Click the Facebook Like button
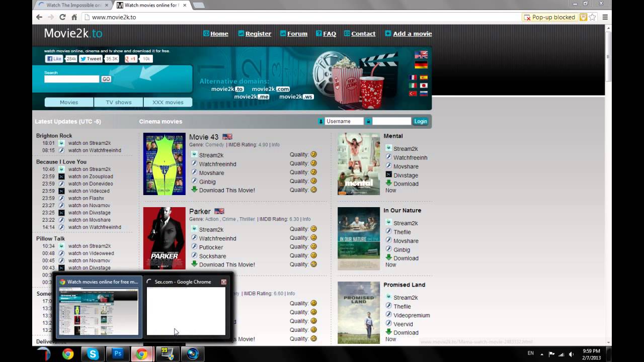 (54, 59)
